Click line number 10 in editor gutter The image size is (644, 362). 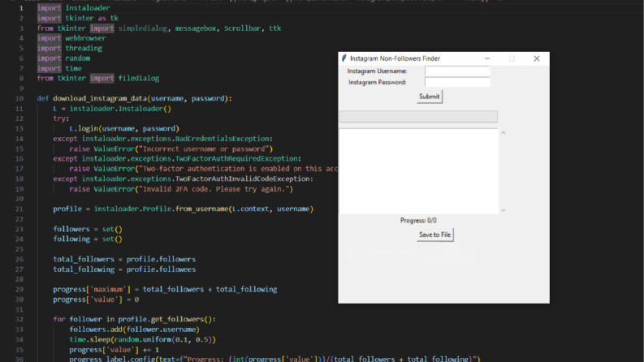tap(19, 98)
